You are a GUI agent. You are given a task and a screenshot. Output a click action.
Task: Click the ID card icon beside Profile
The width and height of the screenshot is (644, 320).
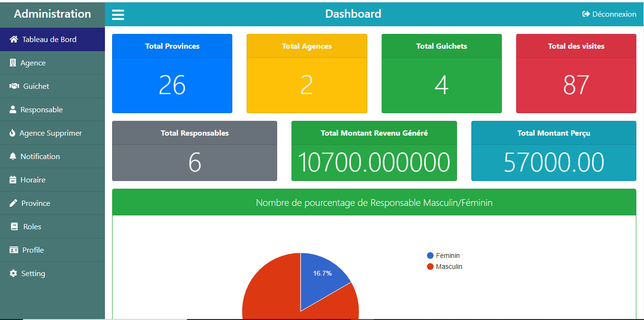pyautogui.click(x=14, y=250)
